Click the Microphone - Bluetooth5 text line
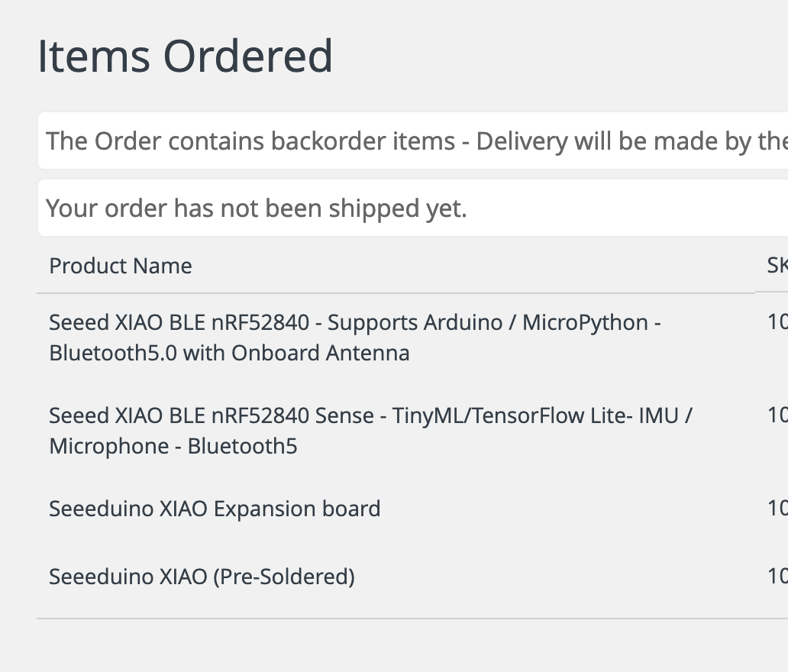The height and width of the screenshot is (672, 788). [x=173, y=446]
